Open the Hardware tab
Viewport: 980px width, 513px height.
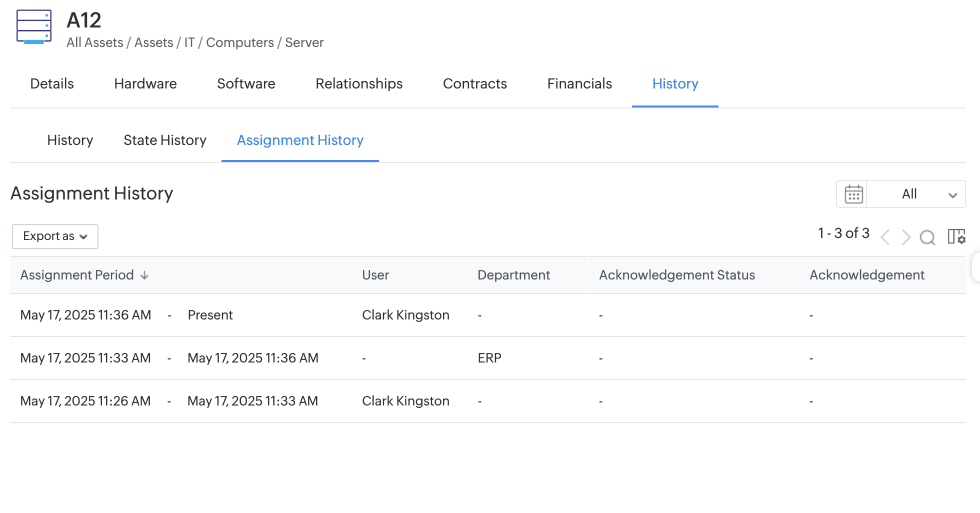click(145, 83)
